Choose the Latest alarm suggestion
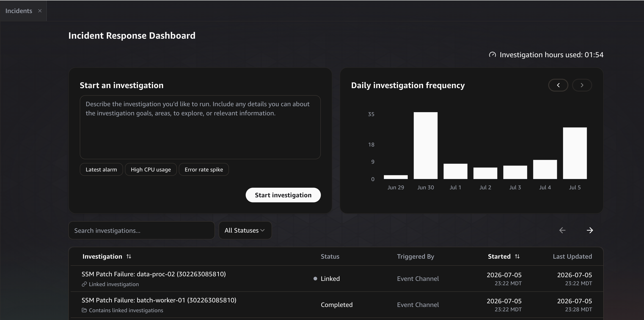Screen dimensions: 644x320 pos(101,169)
